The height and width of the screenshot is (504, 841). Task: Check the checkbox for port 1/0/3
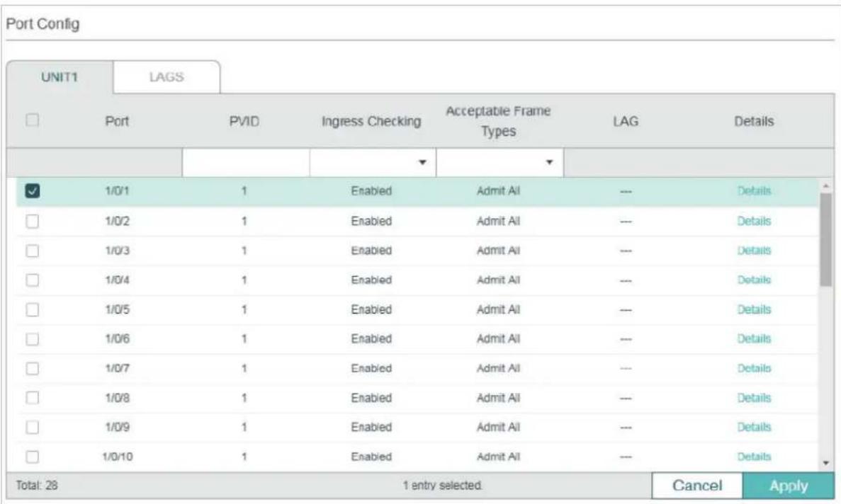click(32, 250)
